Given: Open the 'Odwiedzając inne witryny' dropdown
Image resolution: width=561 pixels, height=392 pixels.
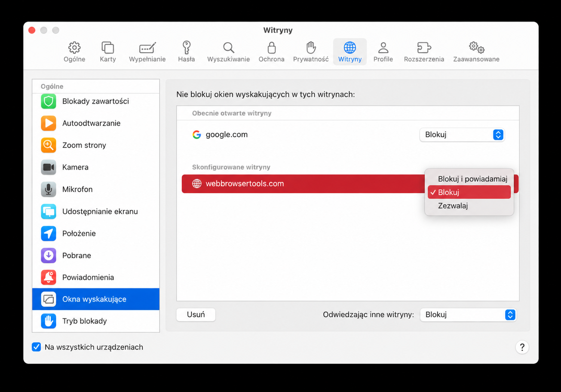Looking at the screenshot, I should click(468, 315).
